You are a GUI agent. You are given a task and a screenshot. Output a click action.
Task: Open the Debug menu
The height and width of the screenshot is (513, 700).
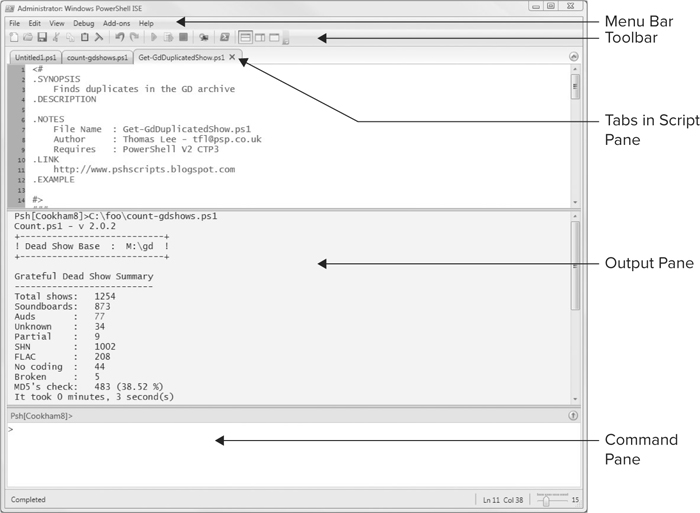pyautogui.click(x=83, y=23)
